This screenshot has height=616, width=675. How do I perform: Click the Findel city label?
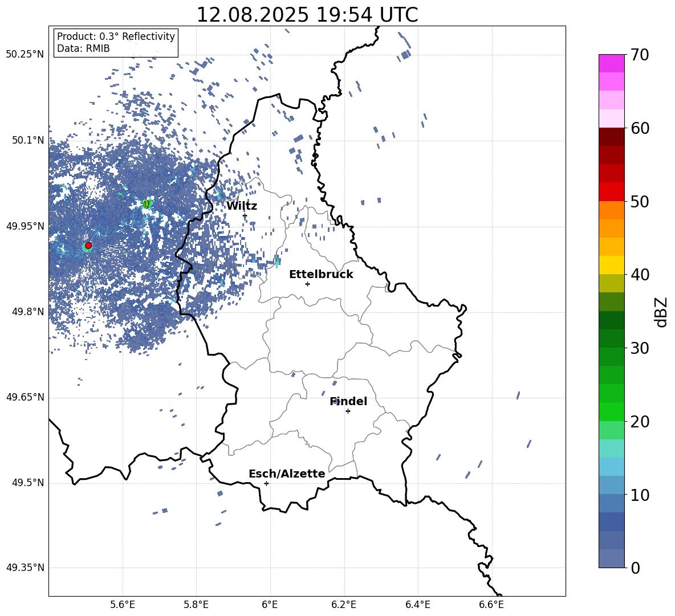348,401
